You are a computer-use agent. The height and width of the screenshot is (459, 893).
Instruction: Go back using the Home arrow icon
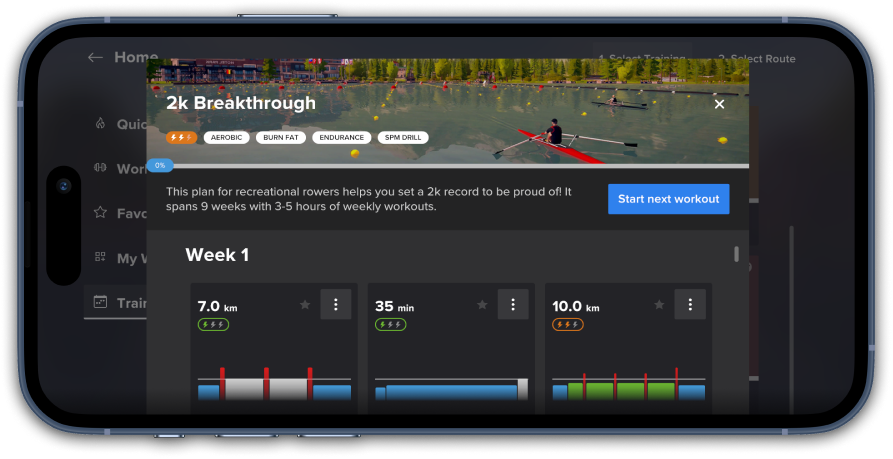(x=95, y=58)
